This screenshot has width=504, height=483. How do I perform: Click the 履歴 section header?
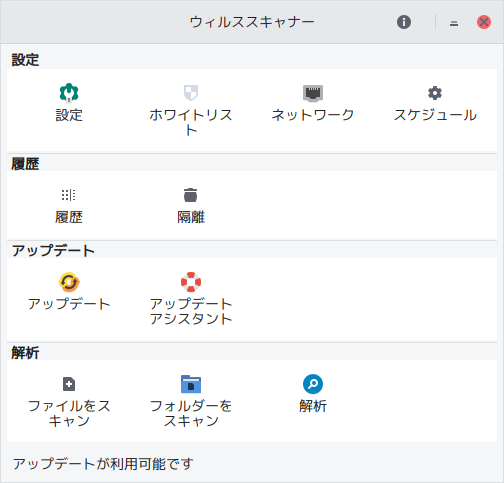click(x=25, y=164)
